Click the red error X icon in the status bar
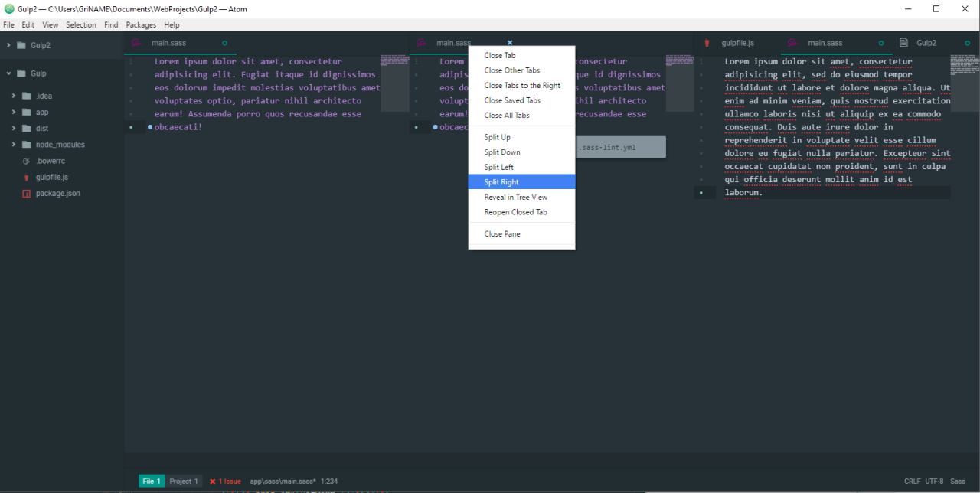The width and height of the screenshot is (980, 493). pos(213,482)
